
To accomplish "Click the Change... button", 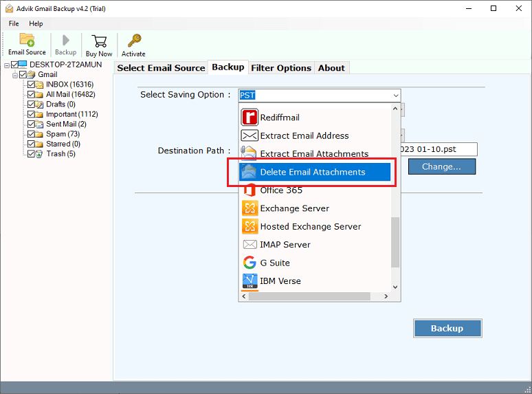I will pos(442,166).
